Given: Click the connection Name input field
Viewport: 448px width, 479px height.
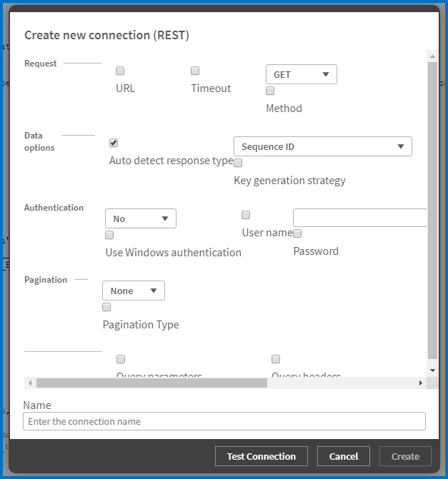Looking at the screenshot, I should (224, 421).
